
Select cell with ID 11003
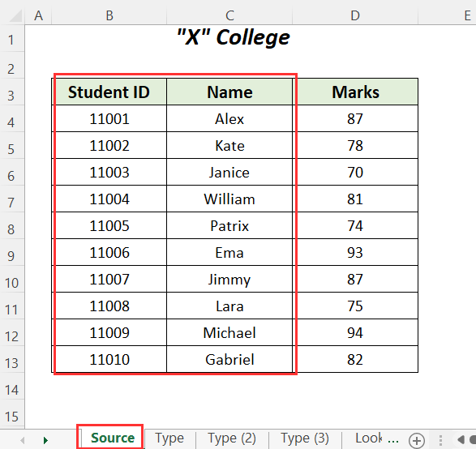click(x=109, y=172)
